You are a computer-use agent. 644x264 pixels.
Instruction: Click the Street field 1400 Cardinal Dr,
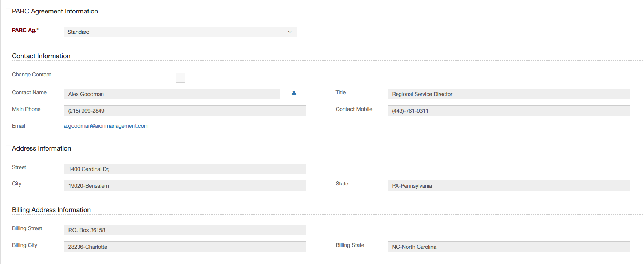[x=185, y=169]
